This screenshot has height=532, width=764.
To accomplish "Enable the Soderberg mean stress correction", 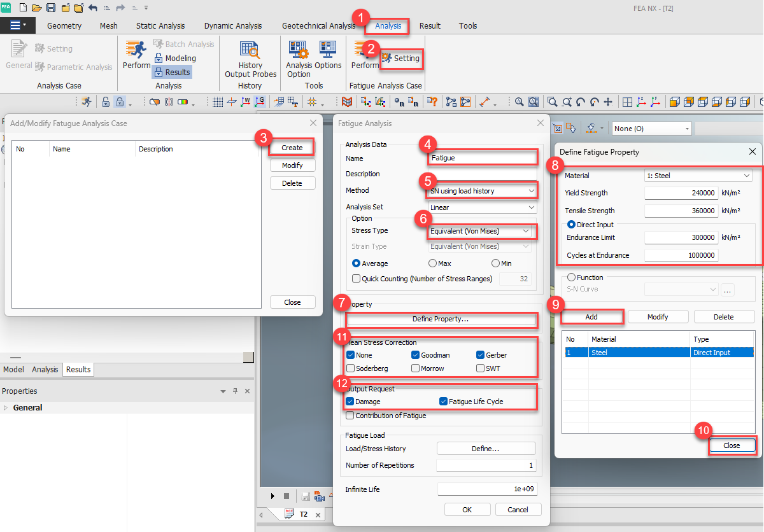I will [x=351, y=368].
